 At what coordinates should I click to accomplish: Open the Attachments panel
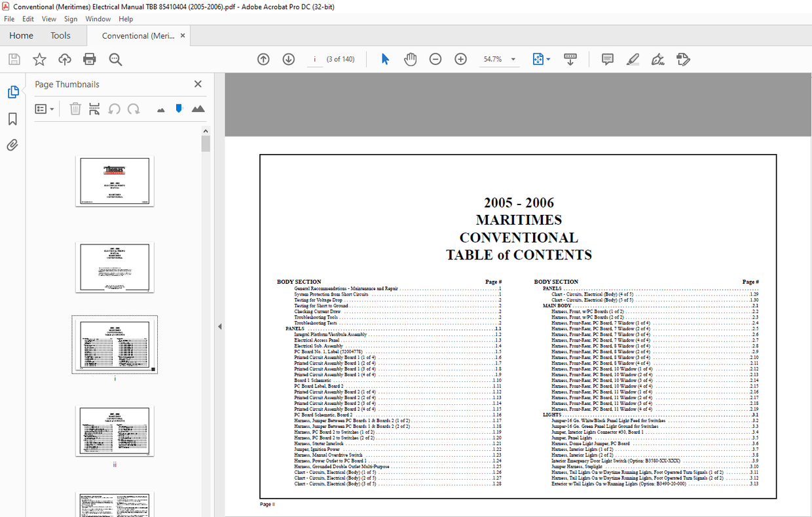coord(12,145)
